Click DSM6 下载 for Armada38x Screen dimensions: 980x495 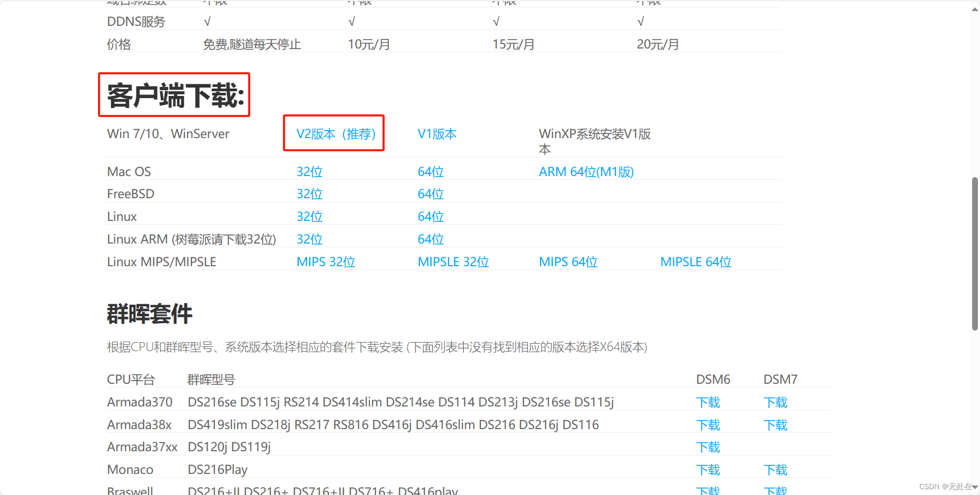(x=708, y=425)
